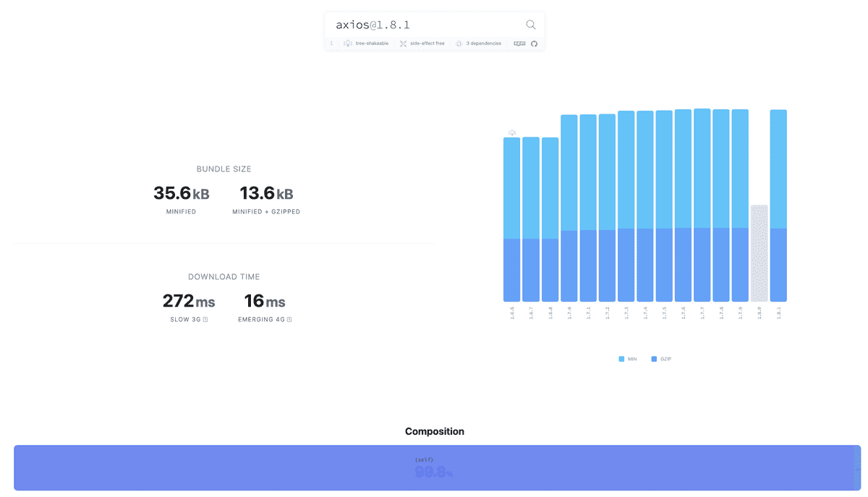Select the version 1.7.2 bar
The height and width of the screenshot is (497, 868).
(607, 208)
